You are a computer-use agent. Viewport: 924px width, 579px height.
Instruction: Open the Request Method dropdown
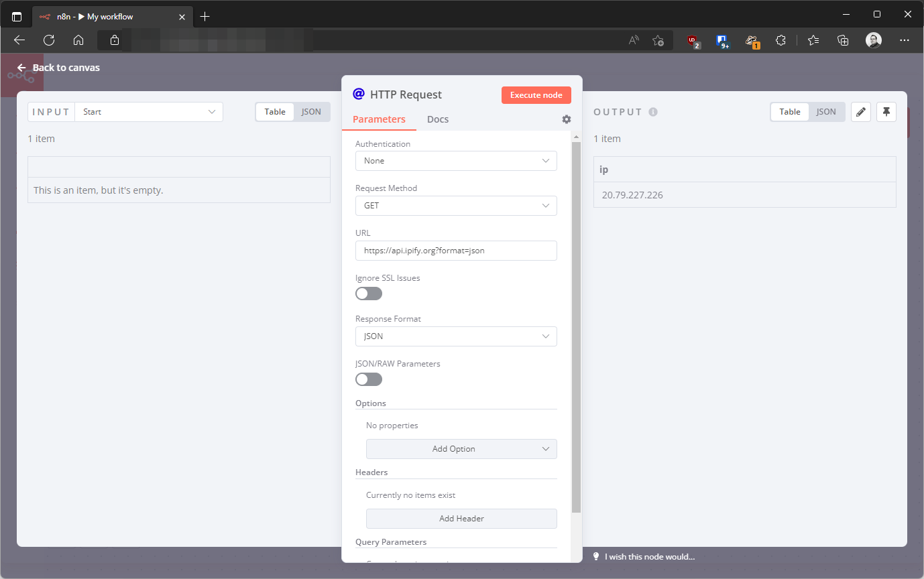pos(456,206)
